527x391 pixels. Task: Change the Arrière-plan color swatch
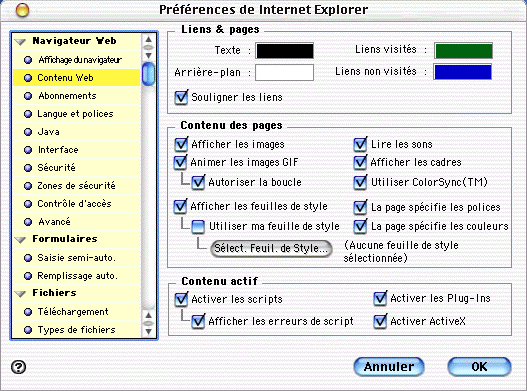click(x=285, y=73)
